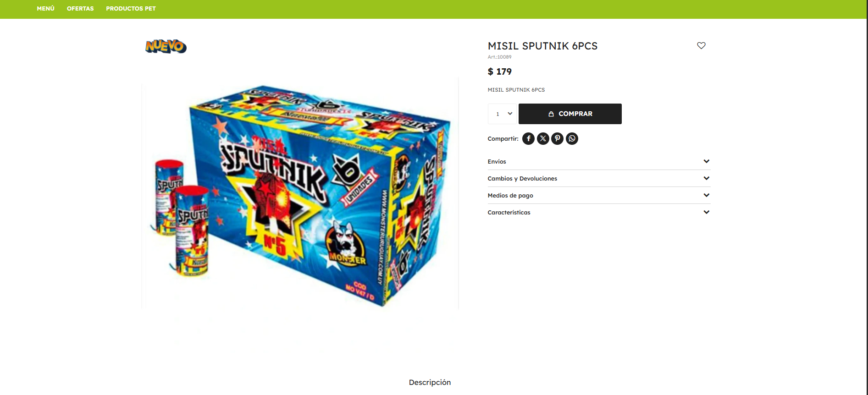The height and width of the screenshot is (395, 868).
Task: Click the COMPRAR button
Action: pos(570,114)
